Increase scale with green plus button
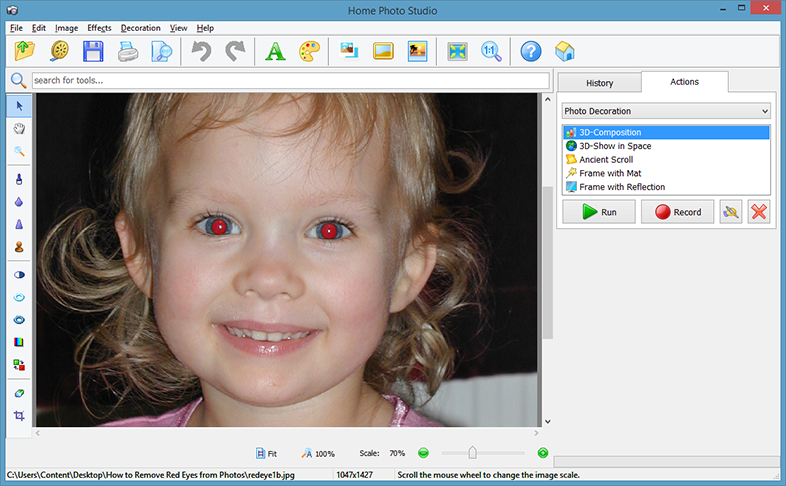 pyautogui.click(x=543, y=453)
